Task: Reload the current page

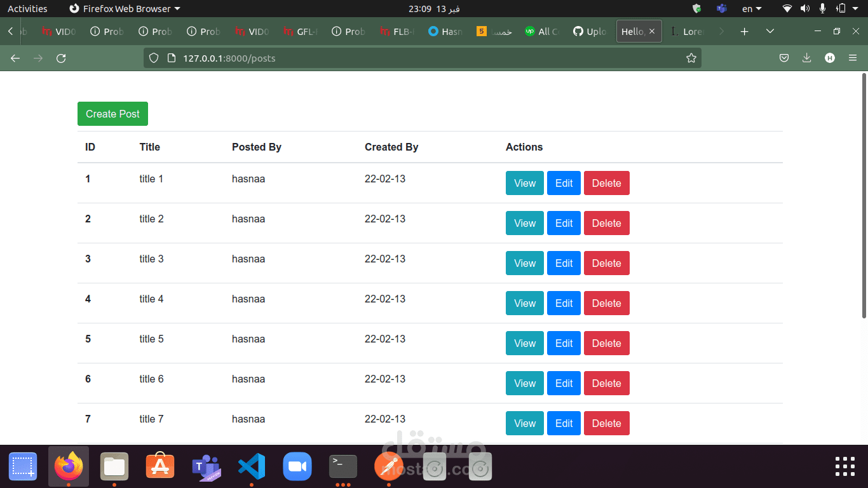Action: coord(61,58)
